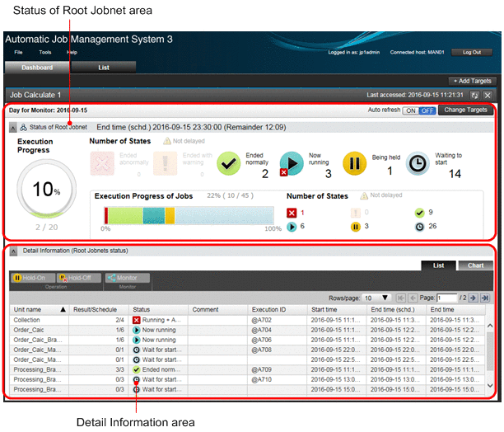Viewport: 504px width, 432px height.
Task: Jump to the last page arrow
Action: (x=486, y=298)
